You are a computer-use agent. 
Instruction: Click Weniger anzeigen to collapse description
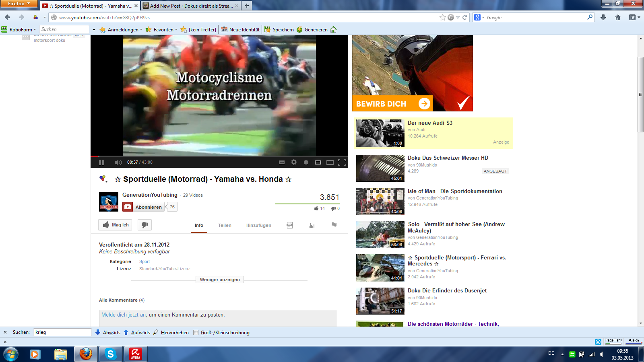coord(220,280)
